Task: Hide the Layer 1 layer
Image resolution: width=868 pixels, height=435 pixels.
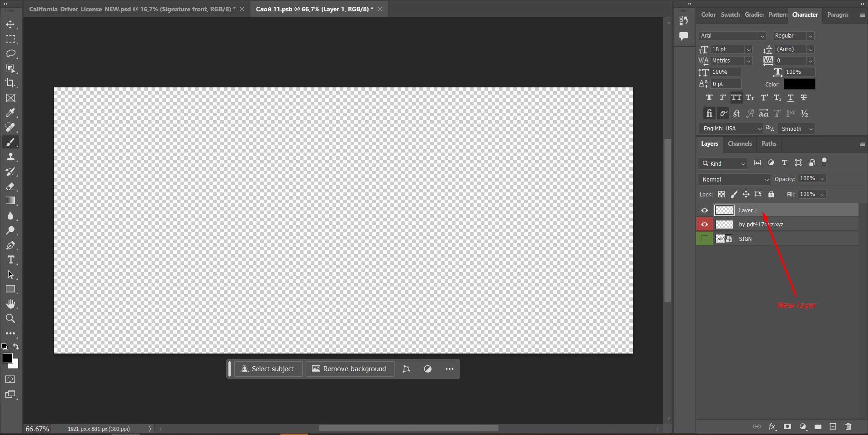Action: tap(704, 210)
